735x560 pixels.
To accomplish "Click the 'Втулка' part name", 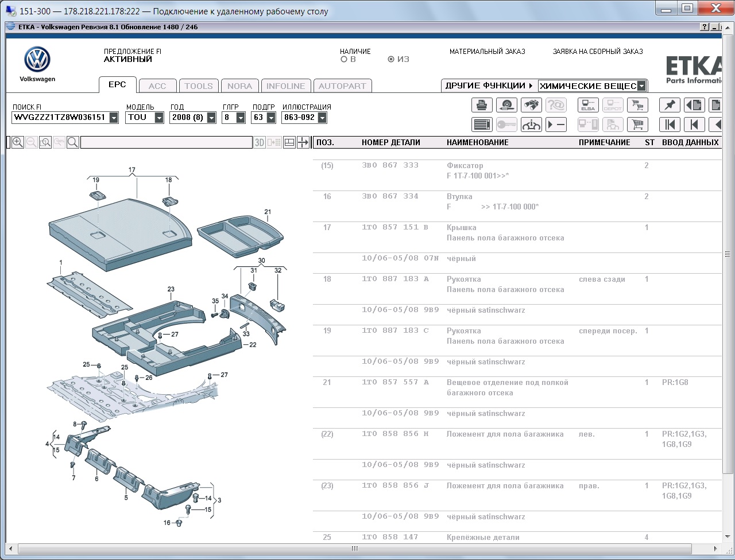I will click(459, 197).
